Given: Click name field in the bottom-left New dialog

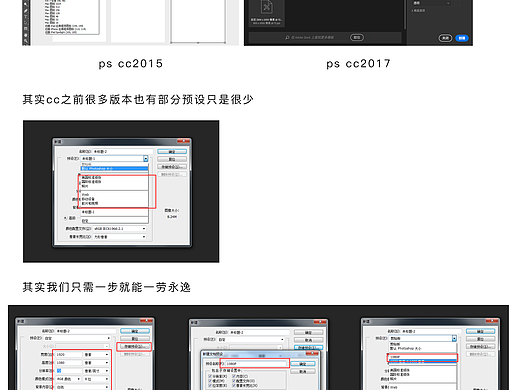Looking at the screenshot, I should 86,331.
